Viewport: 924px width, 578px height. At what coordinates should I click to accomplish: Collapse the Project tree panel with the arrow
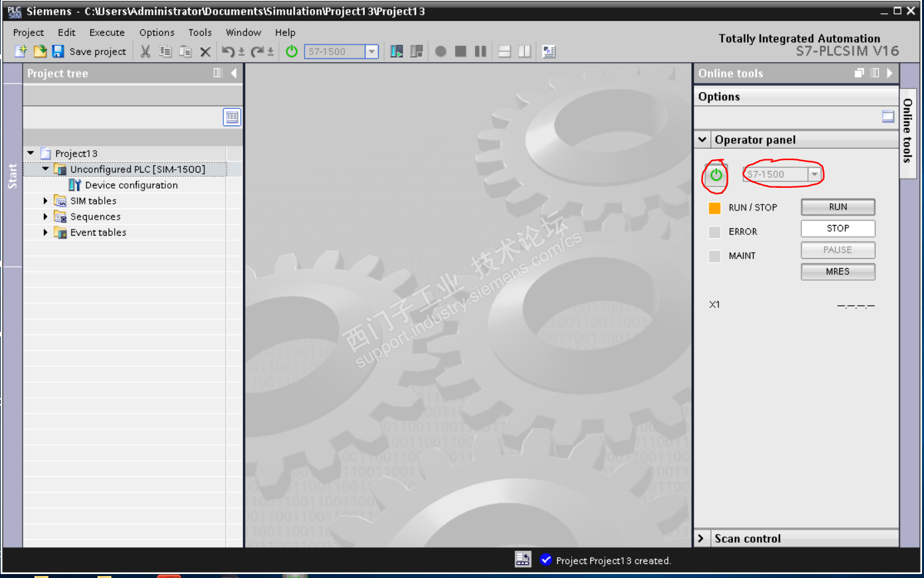233,73
